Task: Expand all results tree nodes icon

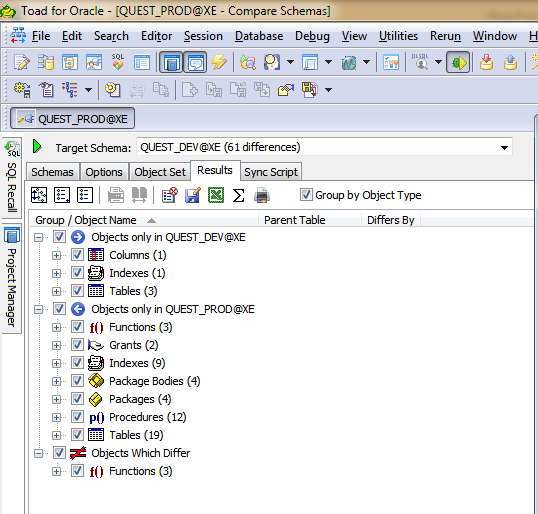Action: click(39, 195)
